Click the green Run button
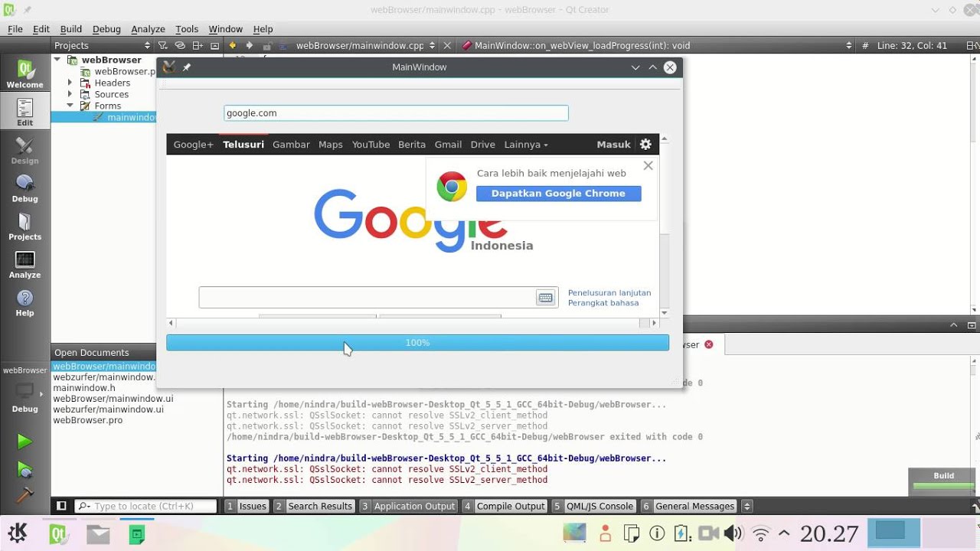The height and width of the screenshot is (551, 980). click(24, 442)
